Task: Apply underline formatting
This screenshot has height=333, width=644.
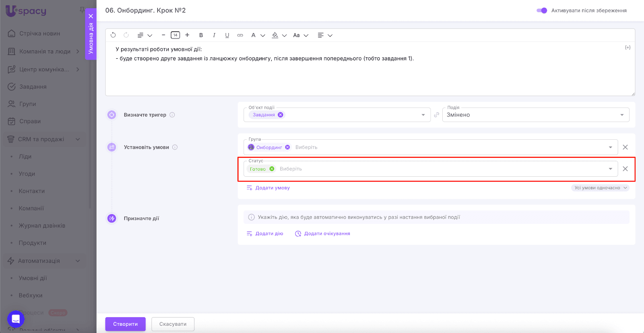Action: coord(227,35)
